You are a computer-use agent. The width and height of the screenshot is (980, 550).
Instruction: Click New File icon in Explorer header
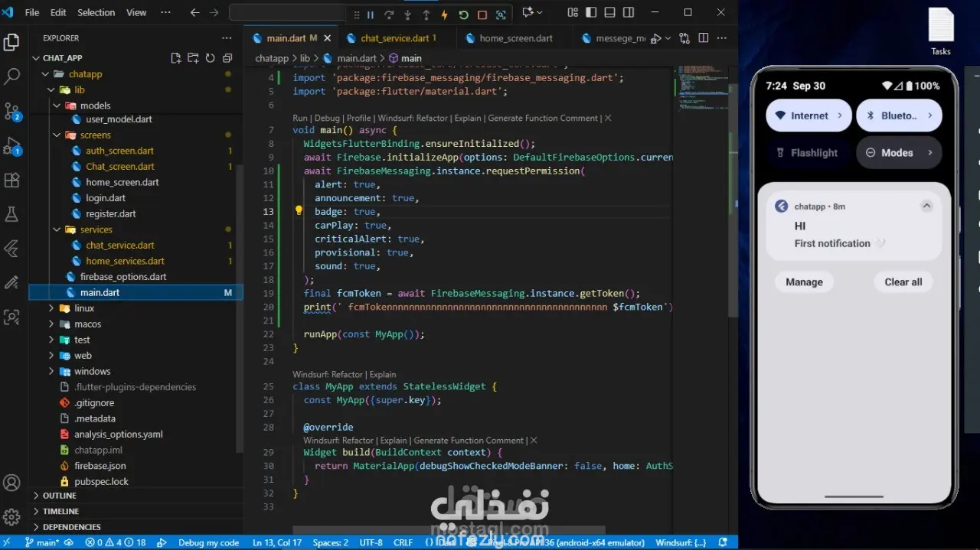click(175, 58)
